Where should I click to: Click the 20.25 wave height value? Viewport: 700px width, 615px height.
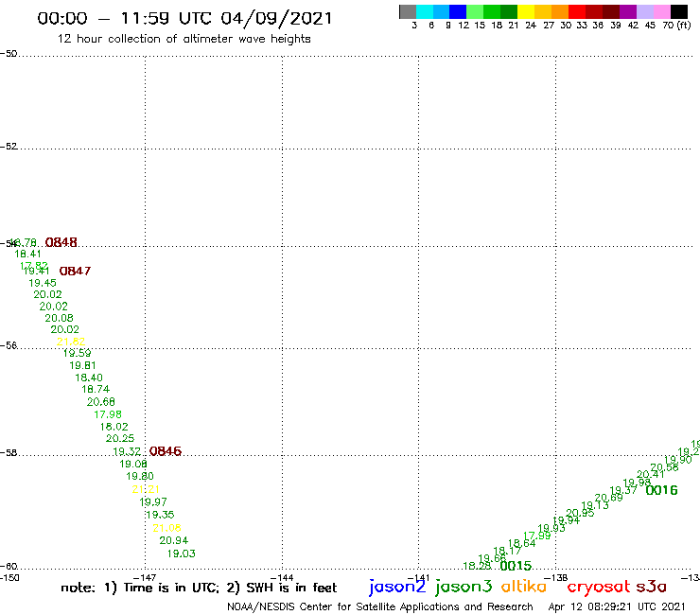[120, 439]
